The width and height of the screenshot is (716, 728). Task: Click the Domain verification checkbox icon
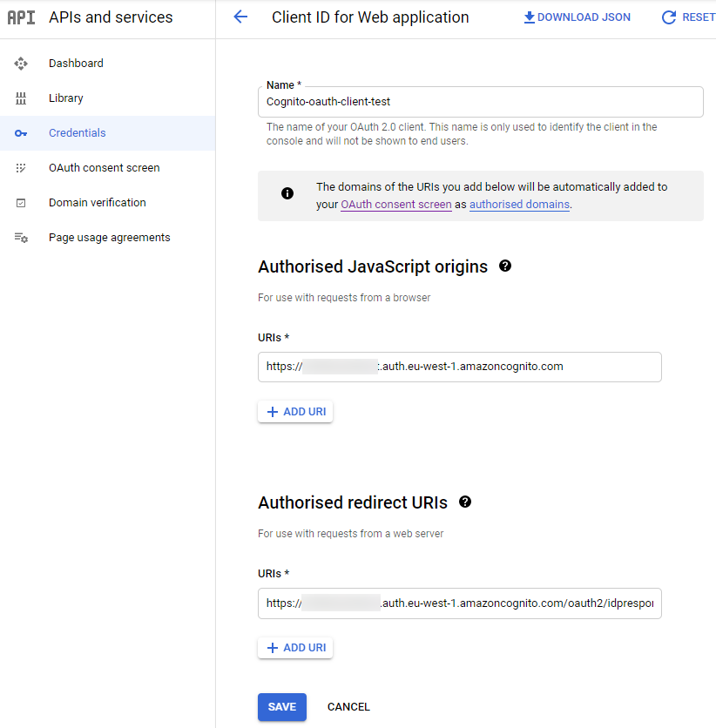click(21, 203)
